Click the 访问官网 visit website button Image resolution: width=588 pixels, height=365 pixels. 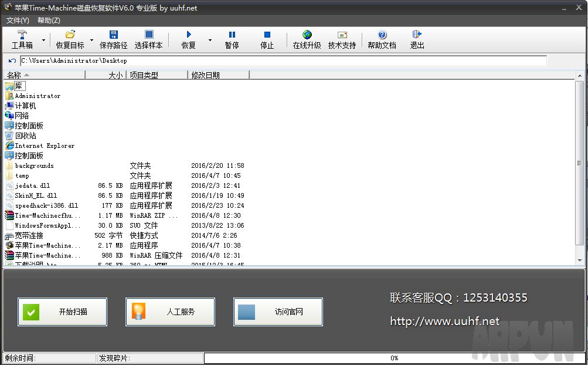278,312
